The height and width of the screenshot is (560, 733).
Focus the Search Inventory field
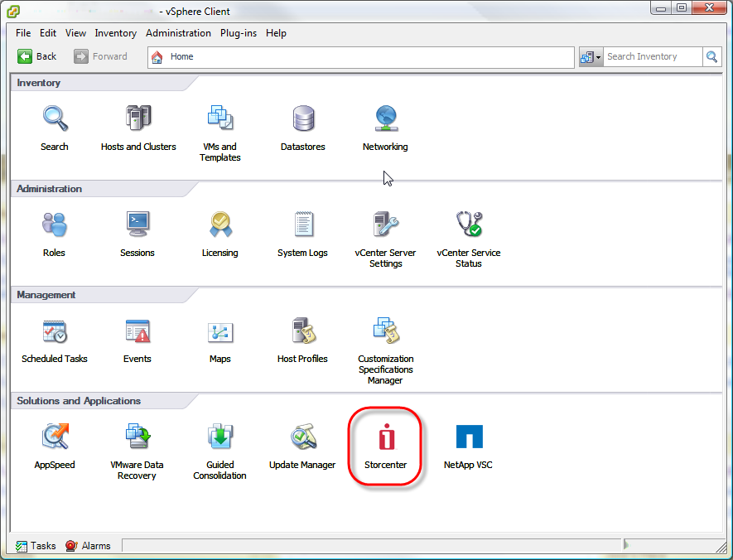pyautogui.click(x=653, y=57)
